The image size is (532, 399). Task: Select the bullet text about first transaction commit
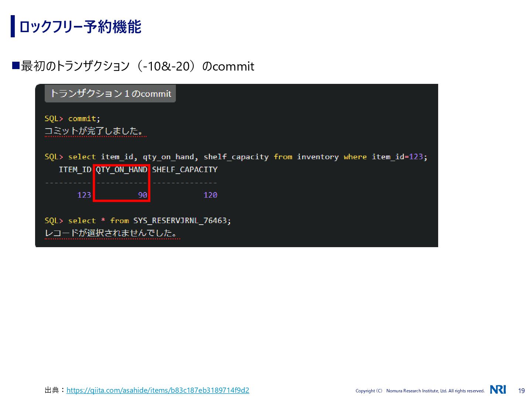tap(137, 66)
